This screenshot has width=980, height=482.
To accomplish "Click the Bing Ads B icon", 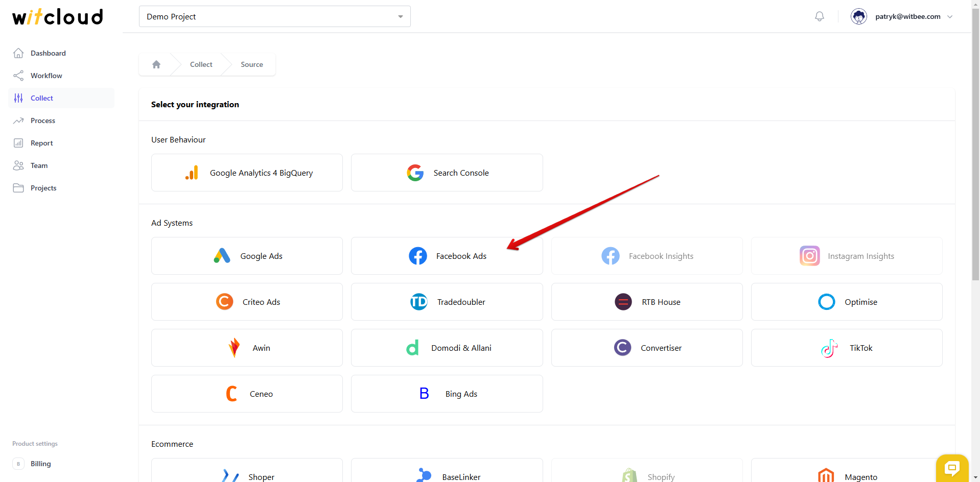I will click(x=424, y=394).
